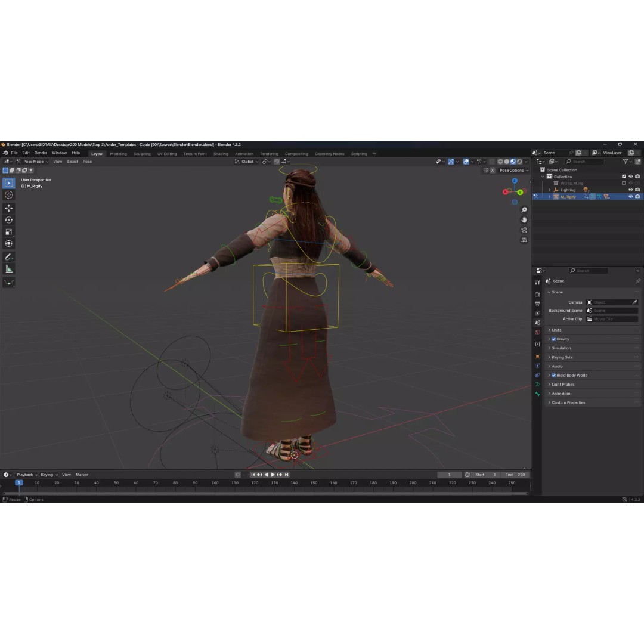Click the camera eyedropper icon
644x644 pixels.
point(634,302)
